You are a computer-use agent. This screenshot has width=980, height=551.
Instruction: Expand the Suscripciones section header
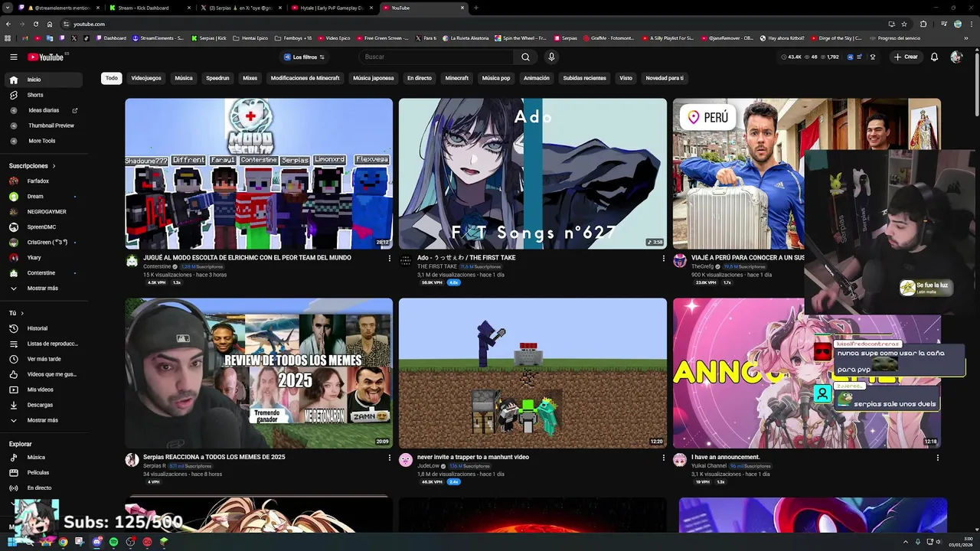[32, 166]
